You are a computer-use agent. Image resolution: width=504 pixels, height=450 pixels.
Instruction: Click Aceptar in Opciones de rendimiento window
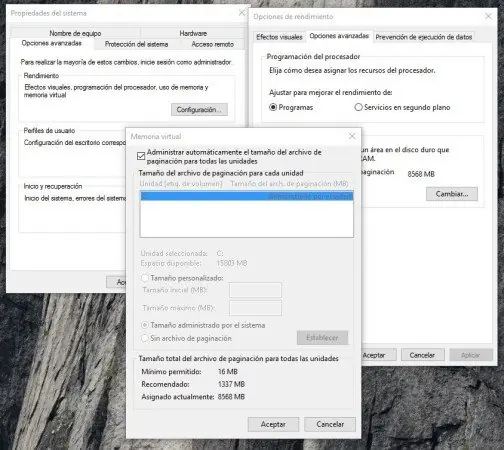pyautogui.click(x=379, y=355)
